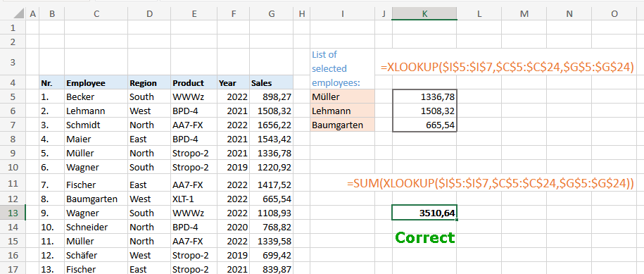Select Lehmann in the Employee column
This screenshot has height=274, width=644.
(96, 111)
